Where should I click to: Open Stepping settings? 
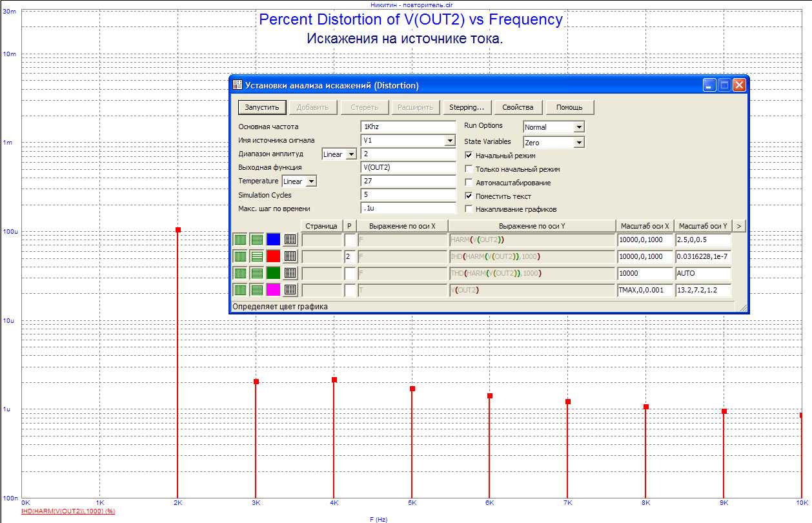(467, 107)
